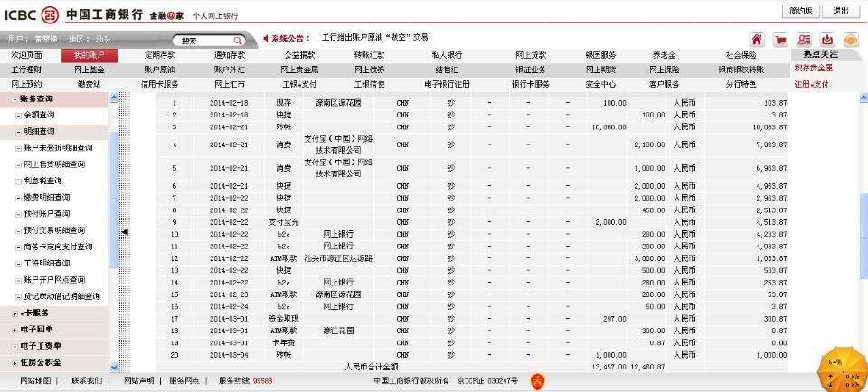Go to the home page icon
The height and width of the screenshot is (392, 868).
(x=757, y=40)
